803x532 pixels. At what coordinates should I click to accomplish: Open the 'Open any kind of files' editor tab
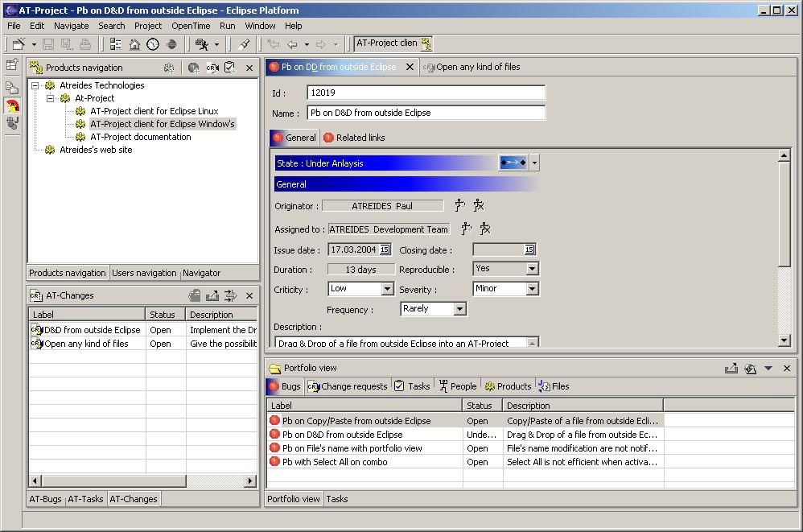point(472,67)
